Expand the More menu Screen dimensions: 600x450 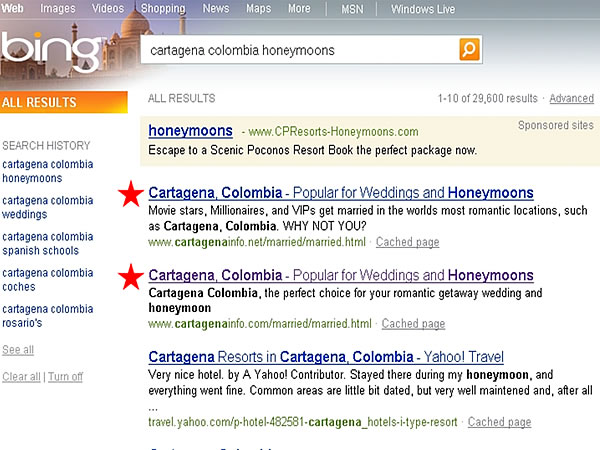coord(299,9)
